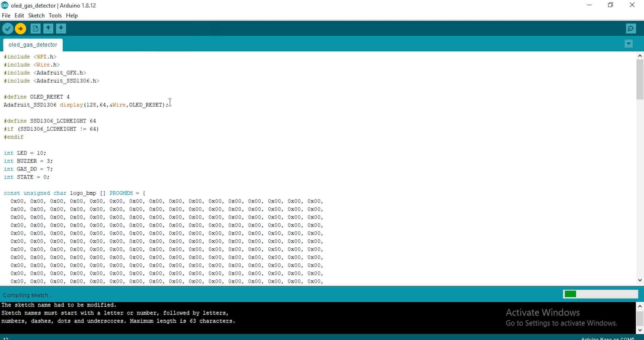
Task: Click the '#define OLED_RESET 4' line
Action: click(x=37, y=97)
